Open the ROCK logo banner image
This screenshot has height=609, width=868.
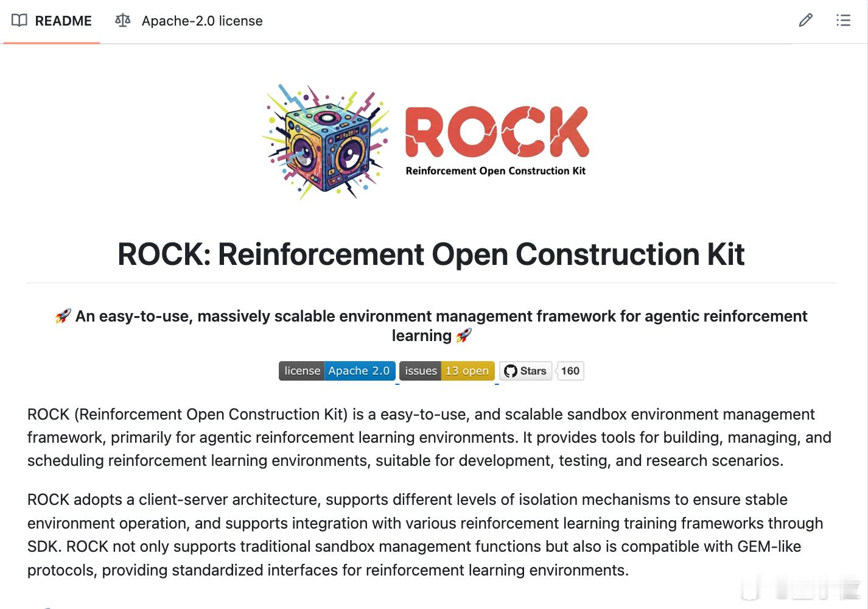pos(426,142)
